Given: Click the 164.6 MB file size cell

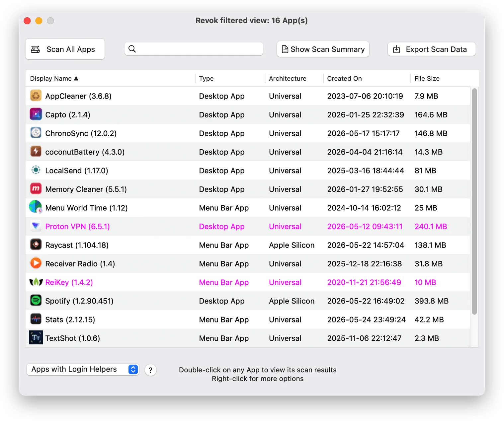Looking at the screenshot, I should (431, 114).
